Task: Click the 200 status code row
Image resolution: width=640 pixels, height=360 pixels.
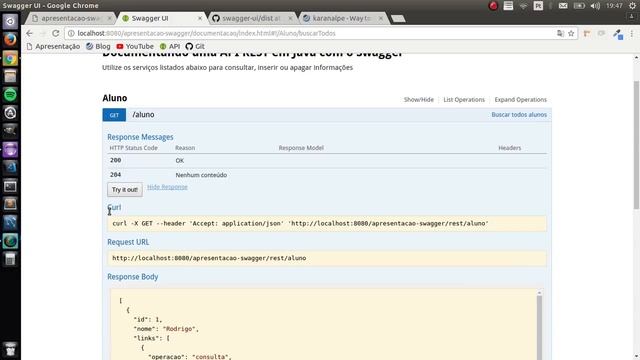Action: pyautogui.click(x=327, y=160)
